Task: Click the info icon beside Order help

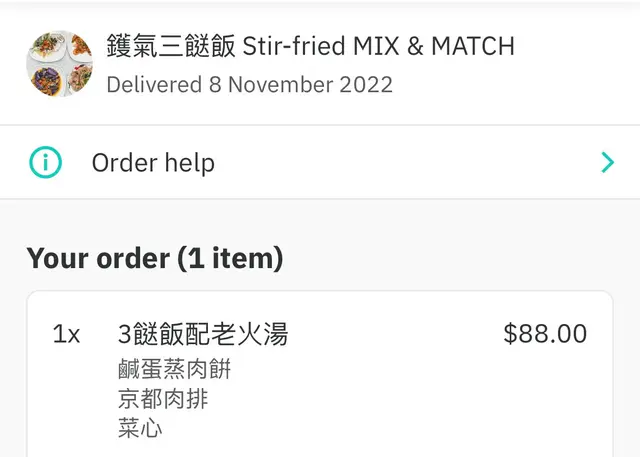Action: pyautogui.click(x=45, y=162)
